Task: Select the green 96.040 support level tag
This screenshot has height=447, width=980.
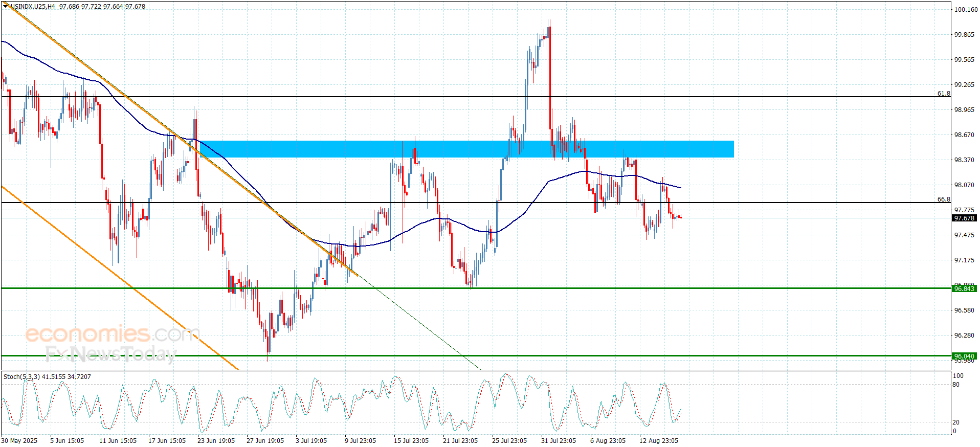Action: click(x=964, y=356)
